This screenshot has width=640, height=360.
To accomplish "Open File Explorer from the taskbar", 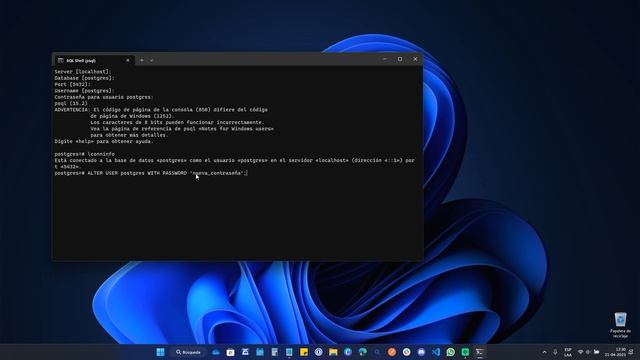I will click(x=333, y=352).
